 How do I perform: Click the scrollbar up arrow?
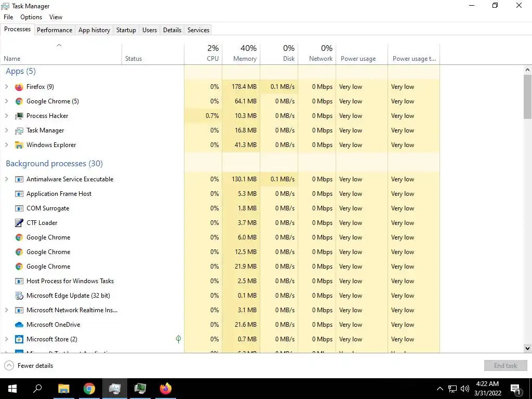pos(527,70)
